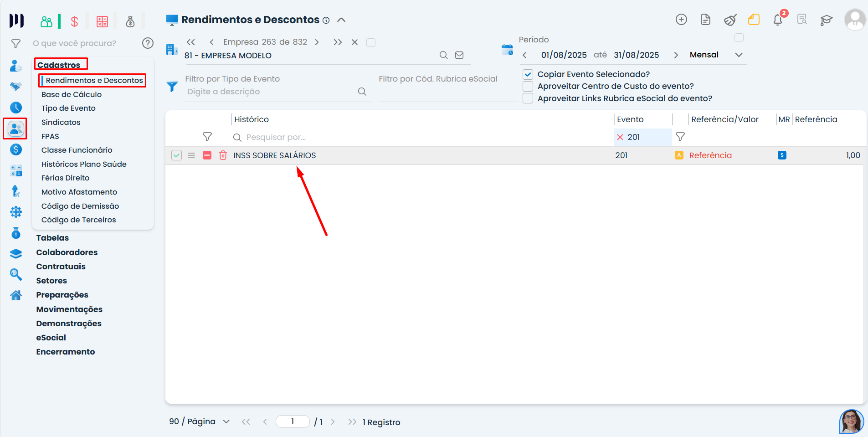
Task: Expand the eSocial menu section
Action: pos(51,338)
